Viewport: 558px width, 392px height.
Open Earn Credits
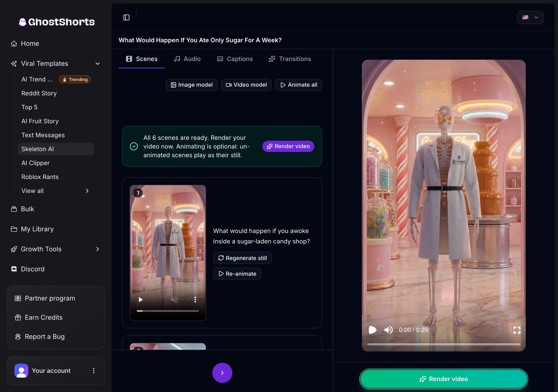39,317
